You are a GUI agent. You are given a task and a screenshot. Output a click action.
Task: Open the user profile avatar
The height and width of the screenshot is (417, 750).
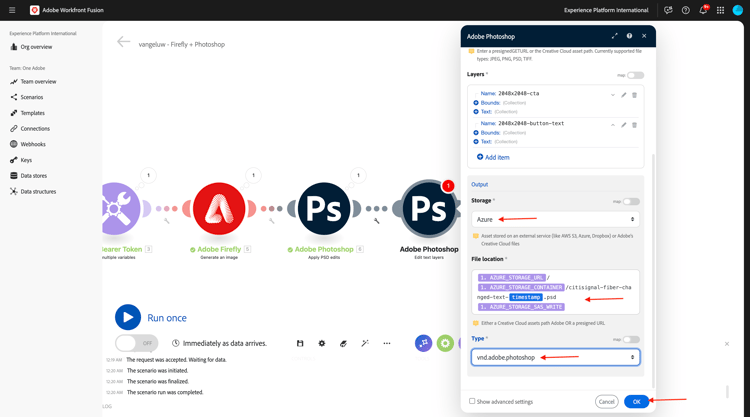tap(738, 10)
